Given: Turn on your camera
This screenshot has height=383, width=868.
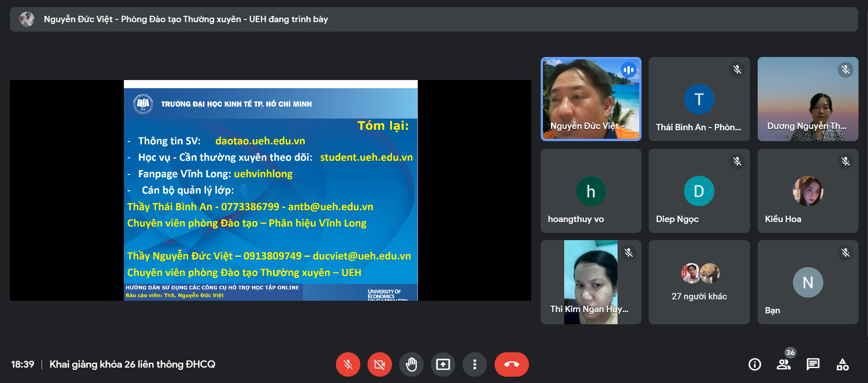Looking at the screenshot, I should click(x=379, y=364).
